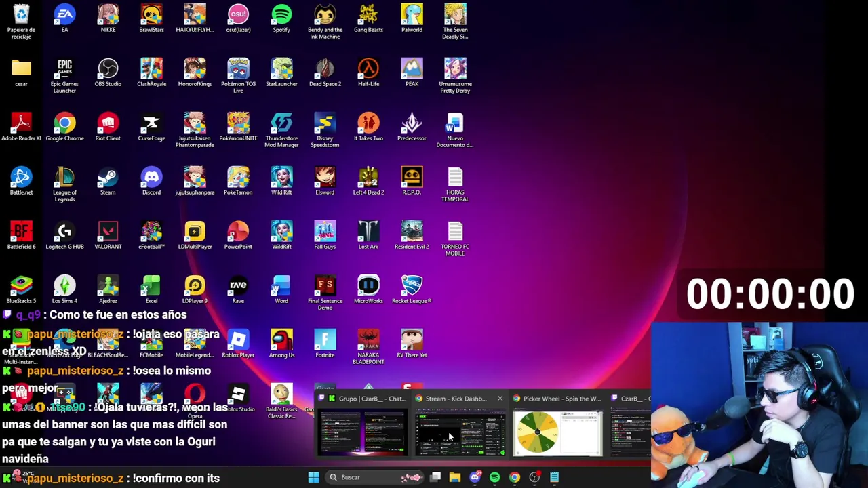Select the Resident Evil 2 icon
Viewport: 868px width, 488px height.
(412, 235)
